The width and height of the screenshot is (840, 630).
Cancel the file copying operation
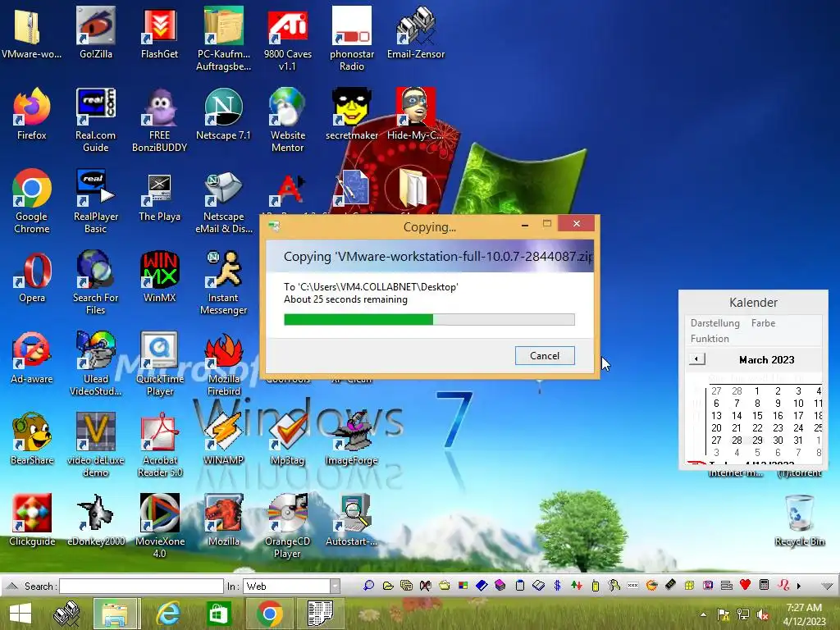tap(545, 356)
